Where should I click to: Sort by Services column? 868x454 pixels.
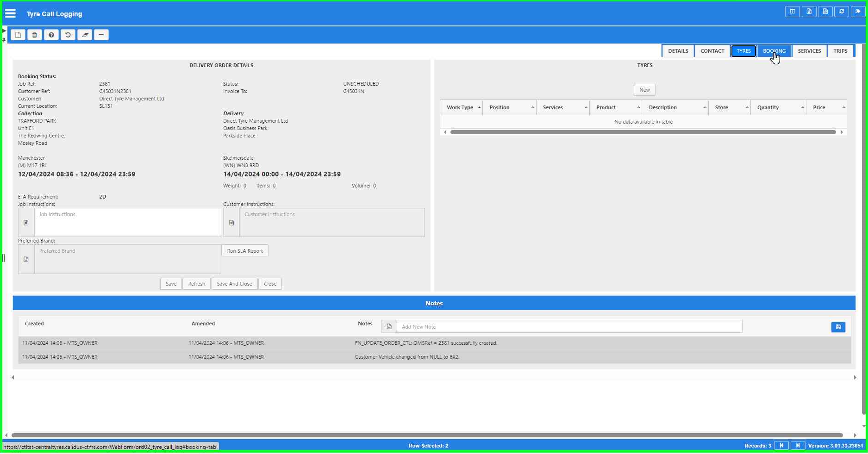coord(563,107)
